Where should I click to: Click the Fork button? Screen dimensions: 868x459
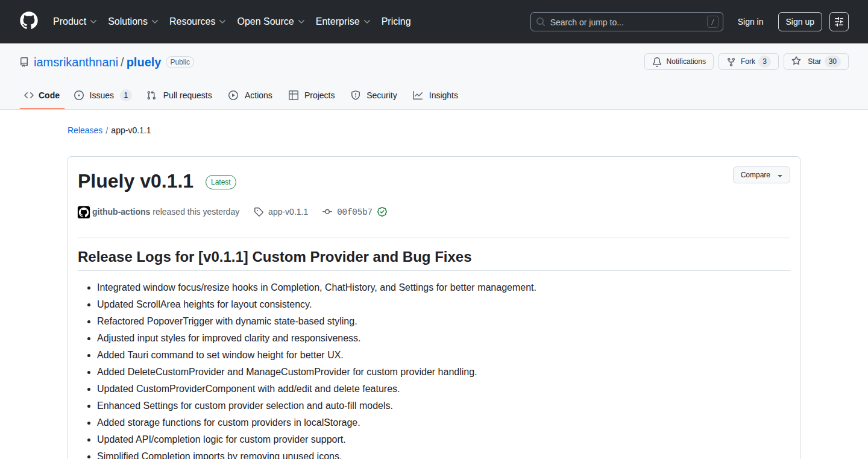tap(749, 62)
